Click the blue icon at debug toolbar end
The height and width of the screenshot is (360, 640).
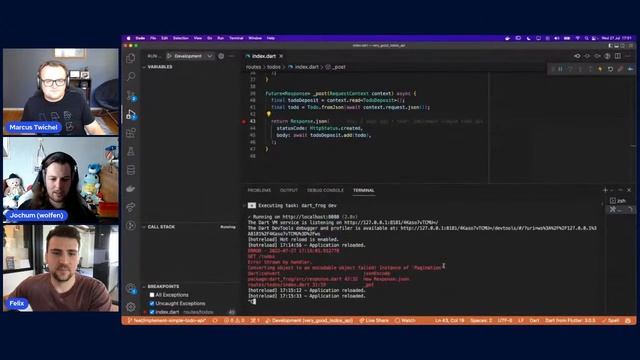(x=631, y=69)
